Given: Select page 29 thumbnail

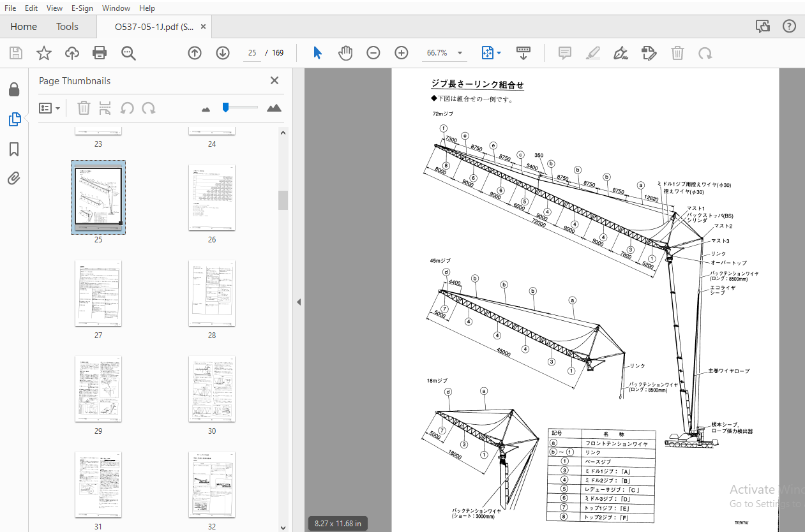Looking at the screenshot, I should [x=98, y=389].
